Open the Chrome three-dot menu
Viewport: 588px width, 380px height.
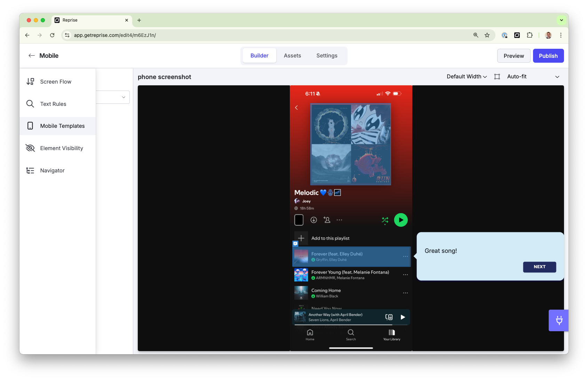(x=561, y=35)
